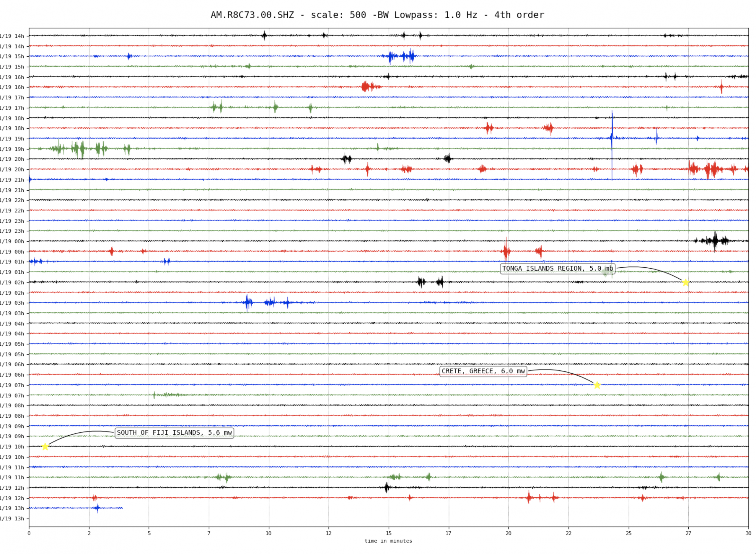Click the red burst on the 16h trace
Screen dimensions: 756x554
370,86
